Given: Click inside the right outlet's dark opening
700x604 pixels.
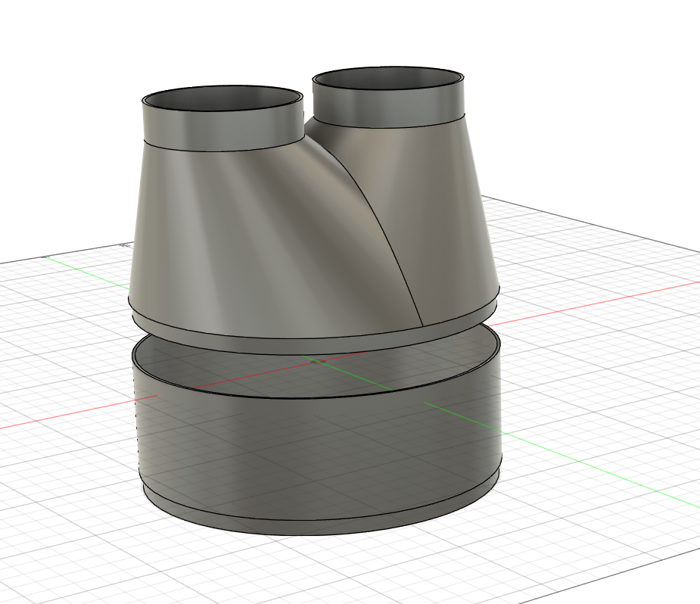Looking at the screenshot, I should [x=387, y=77].
